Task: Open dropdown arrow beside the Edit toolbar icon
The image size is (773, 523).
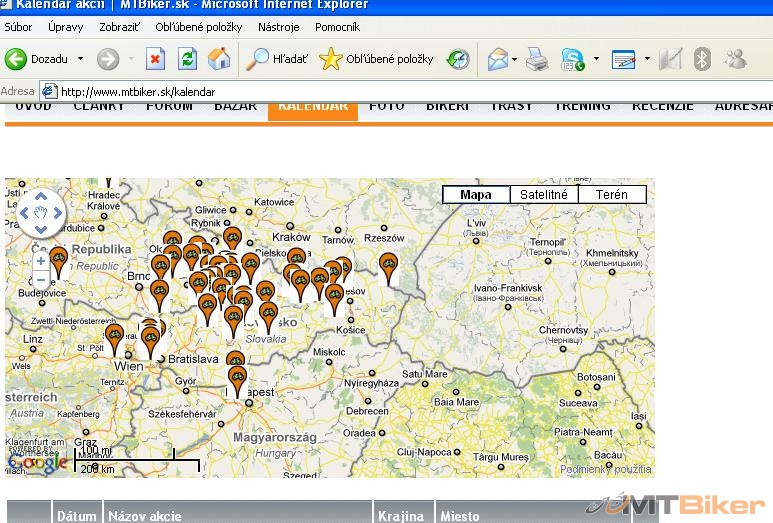Action: click(647, 59)
